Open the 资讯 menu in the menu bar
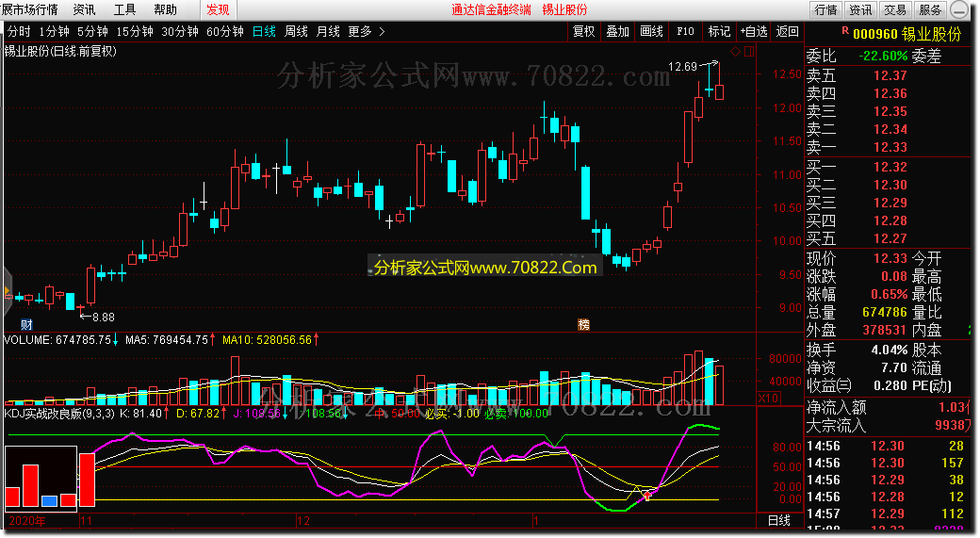Screen dimensions: 980x538 click(x=85, y=9)
